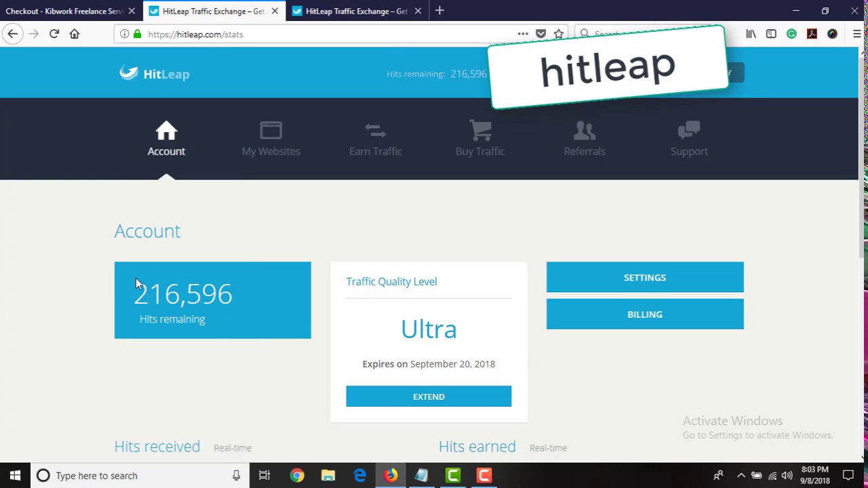Go back with the browser back arrow
The height and width of the screenshot is (488, 868).
tap(13, 34)
